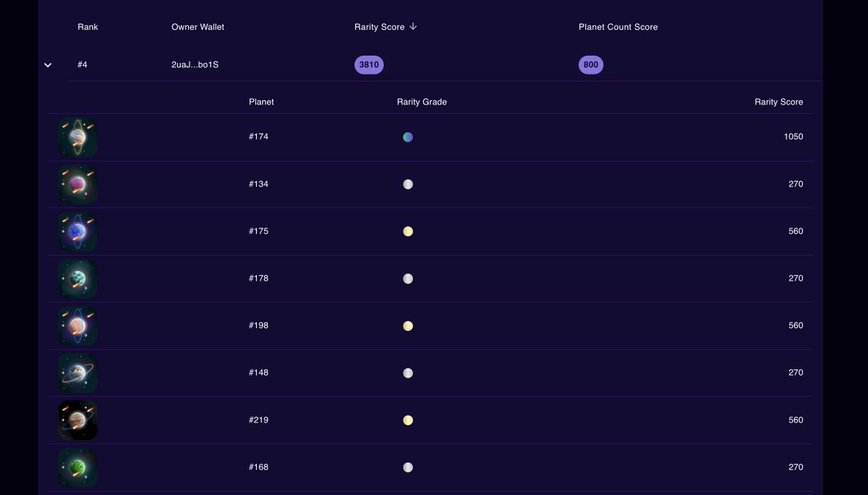868x495 pixels.
Task: Select planet number #148 text
Action: 258,373
